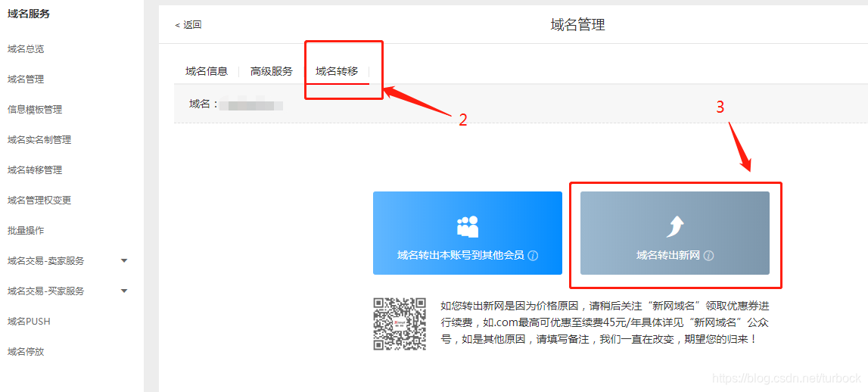Select 域名交易-卖家服务 menu item
The width and height of the screenshot is (868, 392).
(46, 261)
